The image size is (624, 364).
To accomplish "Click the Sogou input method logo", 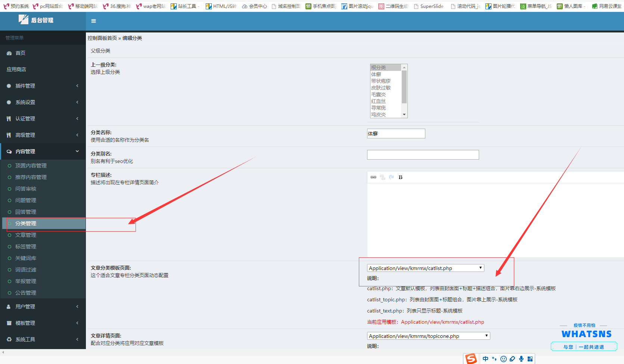I will point(471,359).
